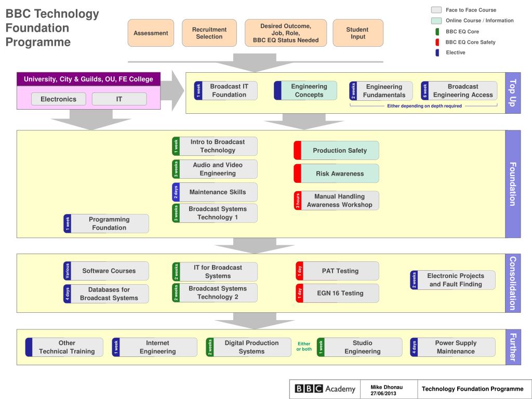
Task: Select the Top Up stage label
Action: 513,92
